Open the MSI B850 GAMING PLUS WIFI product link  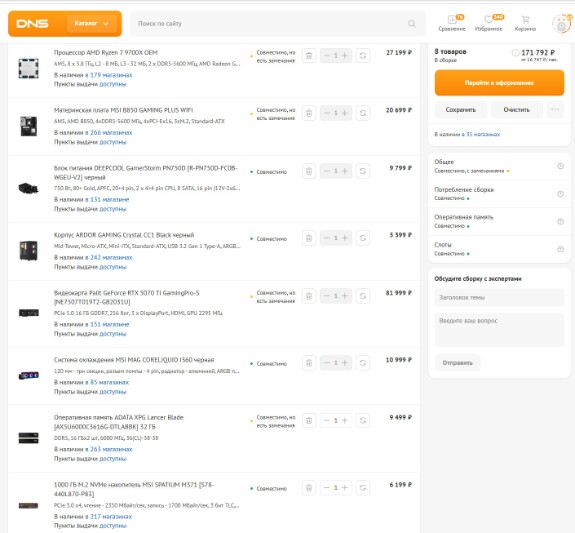[x=123, y=110]
